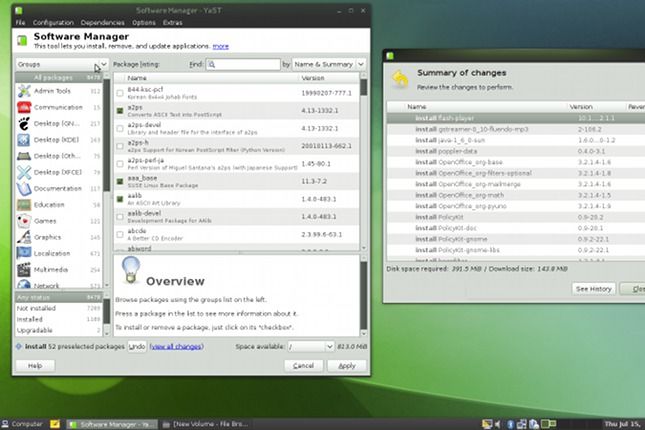The image size is (645, 430).
Task: Click the Apply button
Action: [x=347, y=366]
